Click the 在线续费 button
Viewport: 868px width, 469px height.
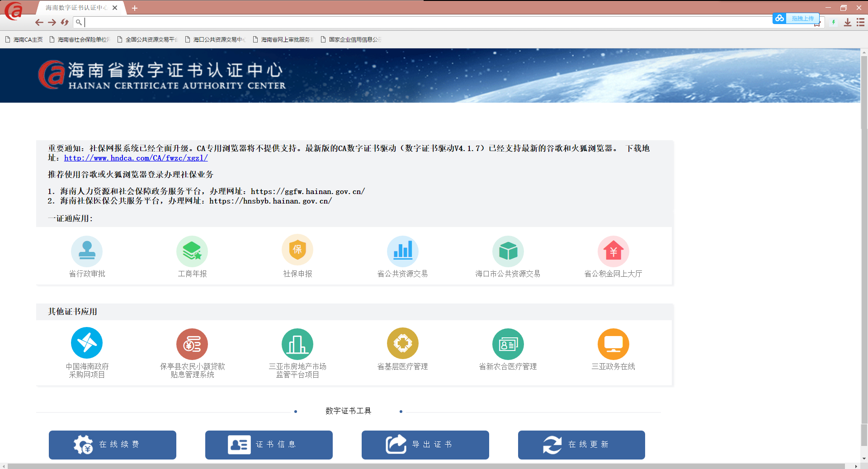pyautogui.click(x=112, y=445)
